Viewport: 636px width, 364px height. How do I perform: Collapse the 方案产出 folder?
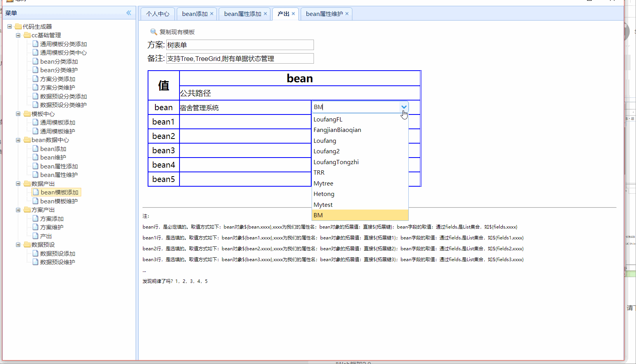(18, 210)
